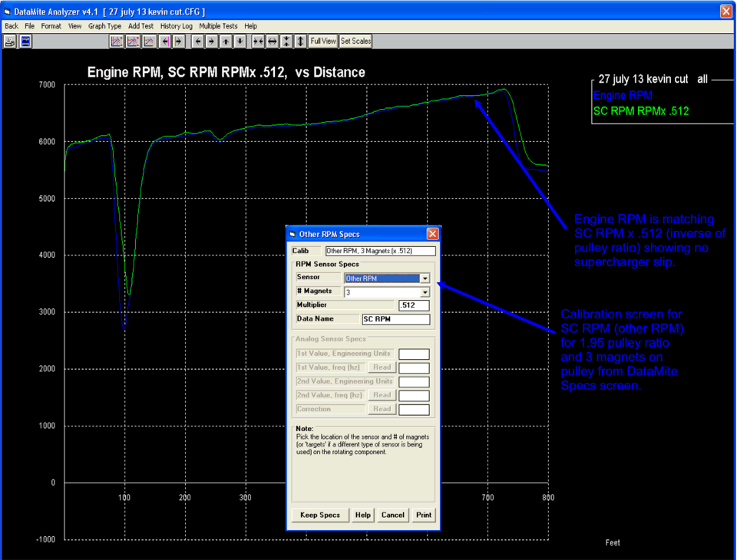Shrink the graph vertically with the inward vertical arrows
The height and width of the screenshot is (560, 737).
286,41
